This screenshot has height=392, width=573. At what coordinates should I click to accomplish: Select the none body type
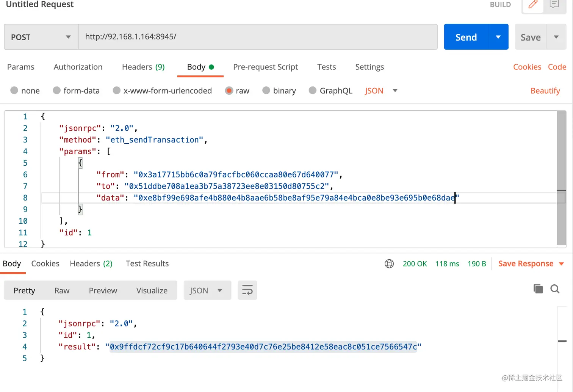(14, 91)
